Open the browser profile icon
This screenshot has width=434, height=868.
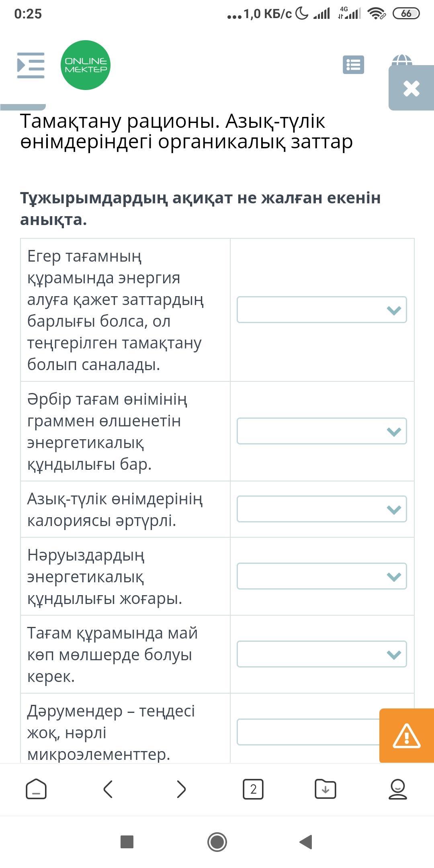[398, 789]
